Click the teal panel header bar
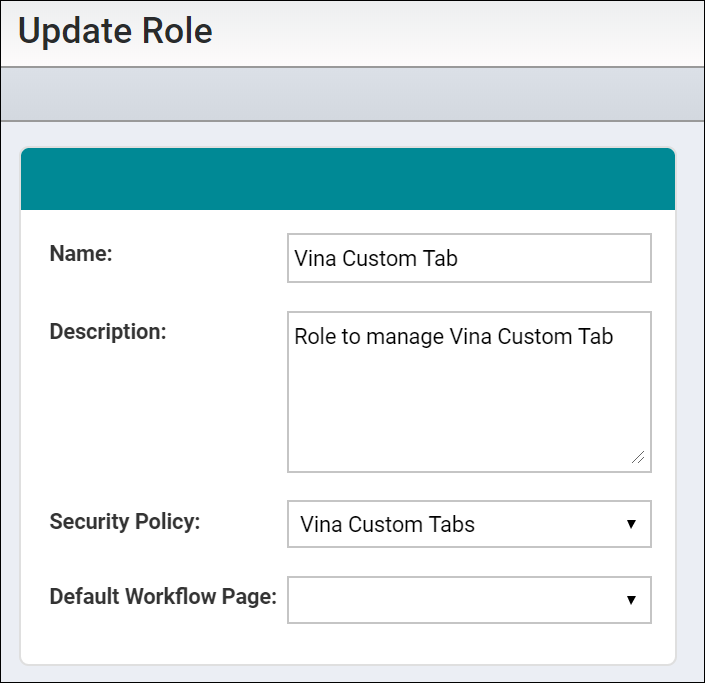This screenshot has height=683, width=705. pyautogui.click(x=348, y=179)
